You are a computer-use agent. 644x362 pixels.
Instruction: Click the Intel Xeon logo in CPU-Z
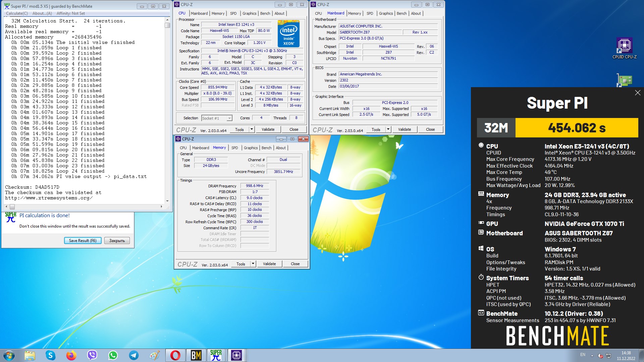pyautogui.click(x=288, y=34)
